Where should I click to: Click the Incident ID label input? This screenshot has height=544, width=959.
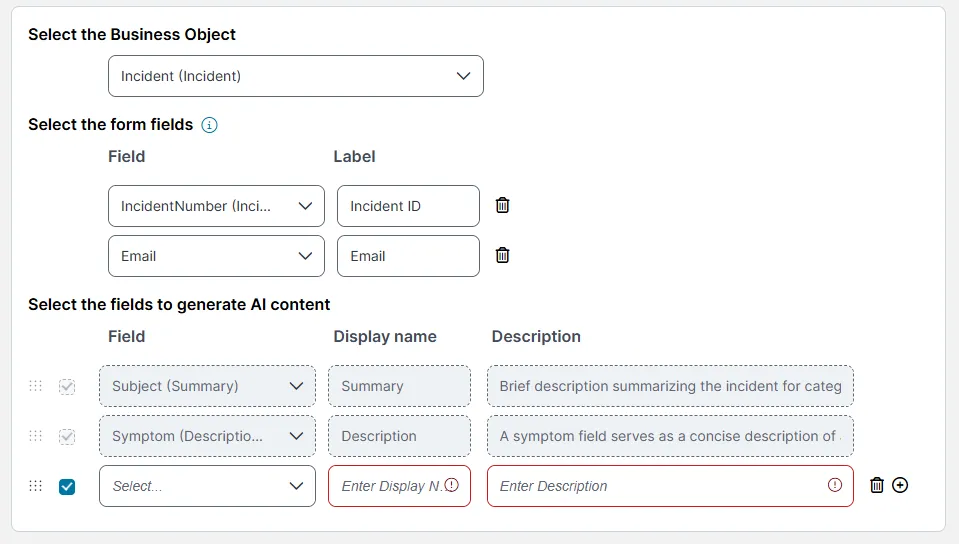408,206
